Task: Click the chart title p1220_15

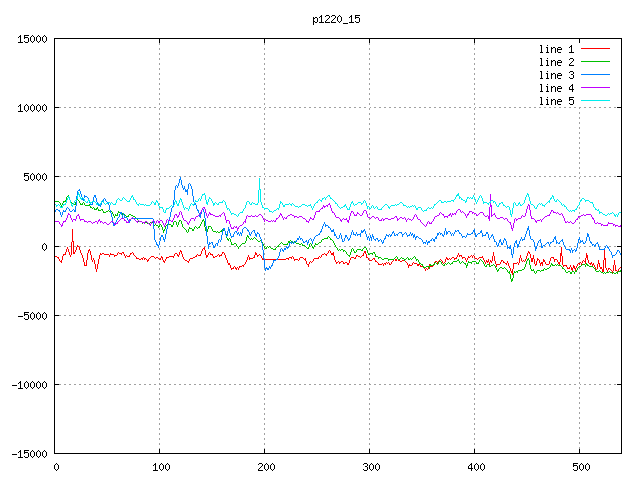Action: [x=336, y=19]
